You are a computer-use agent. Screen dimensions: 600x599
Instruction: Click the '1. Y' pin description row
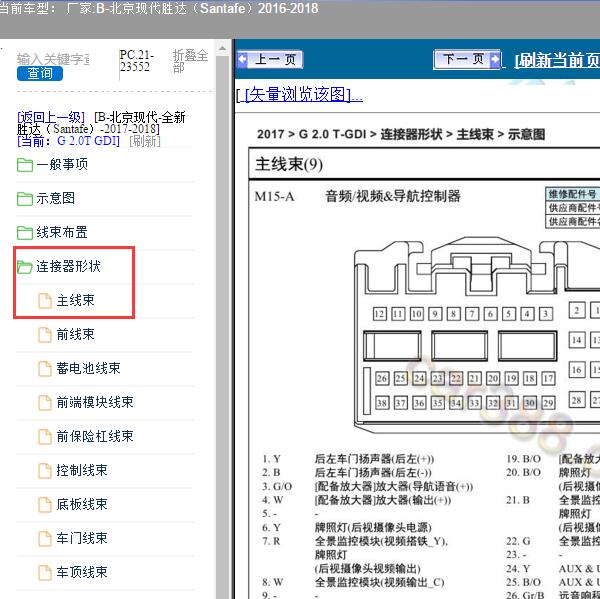[348, 459]
